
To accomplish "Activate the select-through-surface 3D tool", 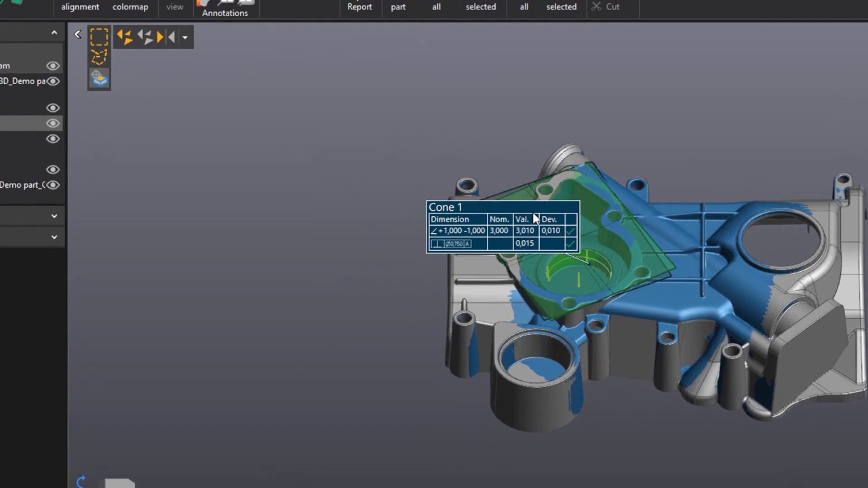I will point(99,77).
